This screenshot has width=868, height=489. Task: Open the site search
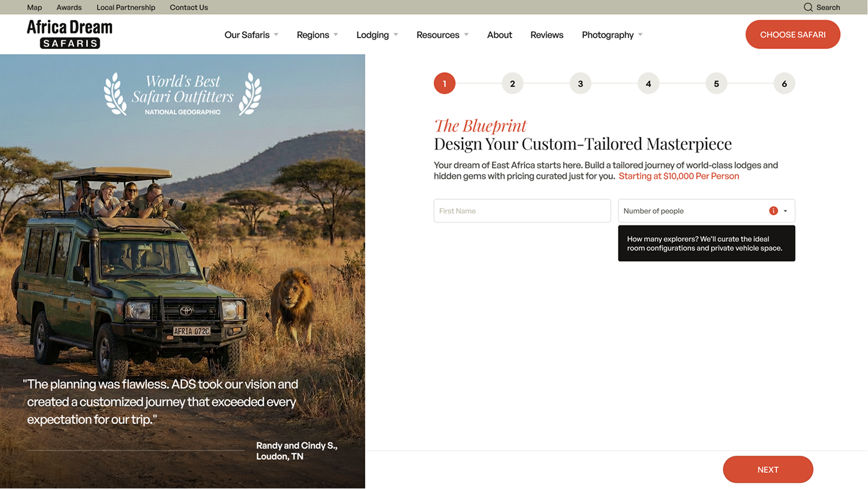tap(822, 7)
